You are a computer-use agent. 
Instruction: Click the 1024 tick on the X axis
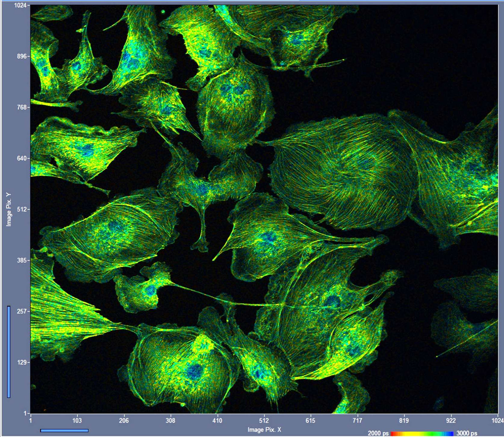[x=497, y=420]
